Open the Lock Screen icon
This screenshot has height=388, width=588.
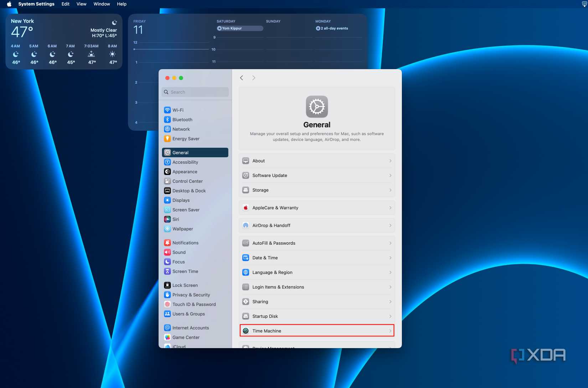[x=167, y=285]
